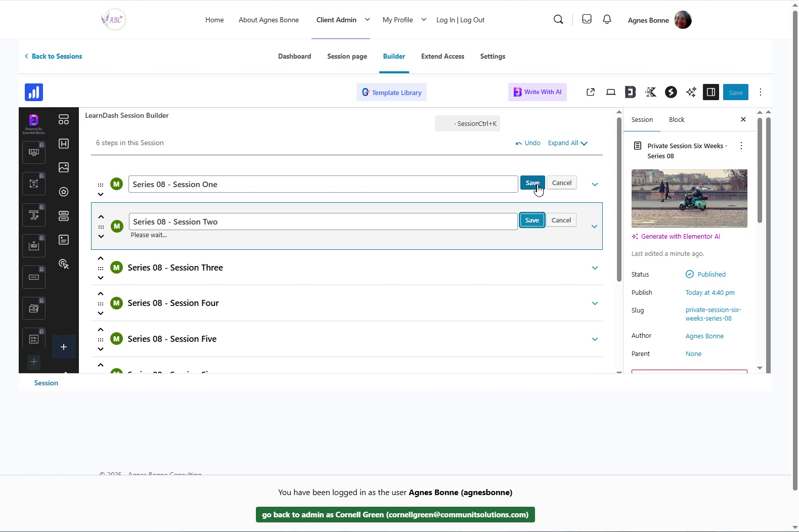Switch to the Block tab

click(676, 120)
